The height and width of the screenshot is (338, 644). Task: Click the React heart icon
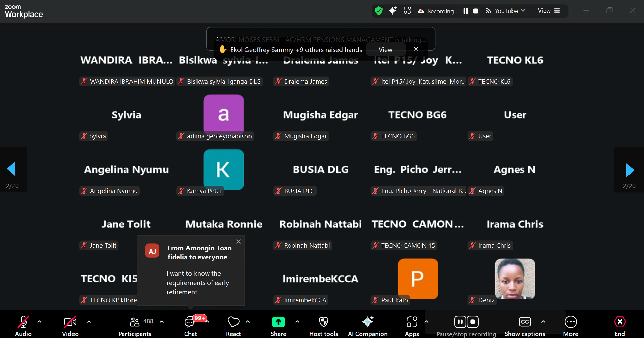point(233,322)
